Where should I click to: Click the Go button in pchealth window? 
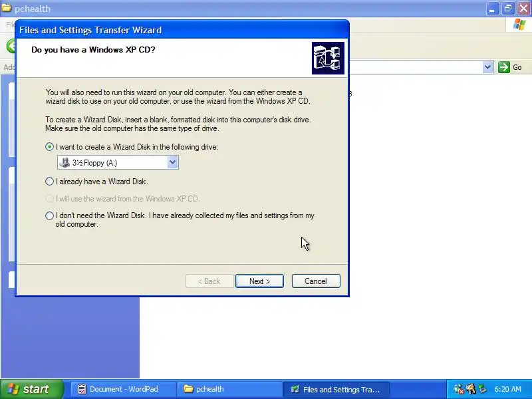point(510,67)
